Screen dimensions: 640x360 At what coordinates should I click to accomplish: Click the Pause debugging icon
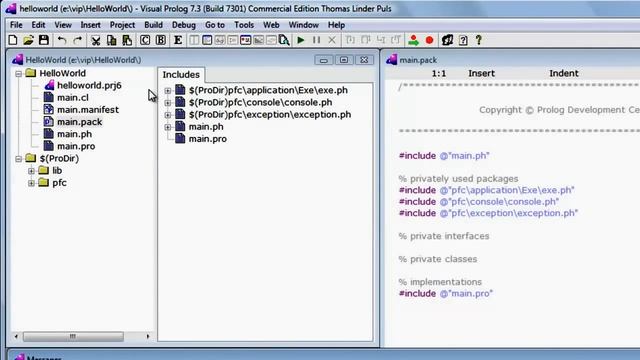(316, 40)
